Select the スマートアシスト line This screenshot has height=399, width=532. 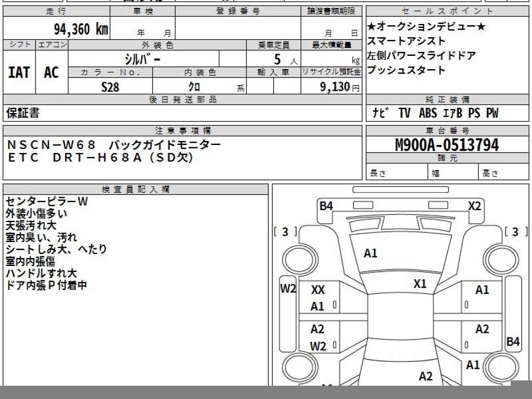click(x=406, y=41)
